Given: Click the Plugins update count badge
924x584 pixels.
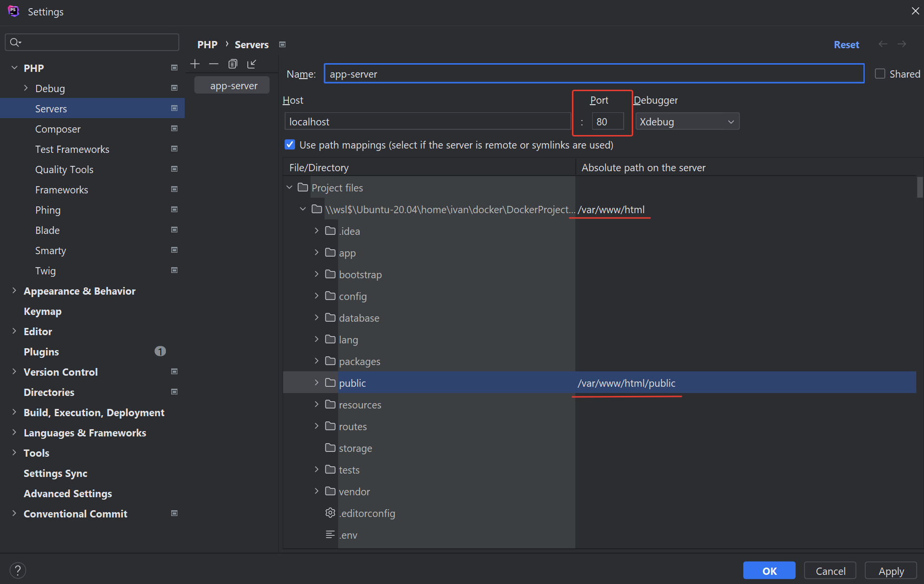Looking at the screenshot, I should (160, 351).
